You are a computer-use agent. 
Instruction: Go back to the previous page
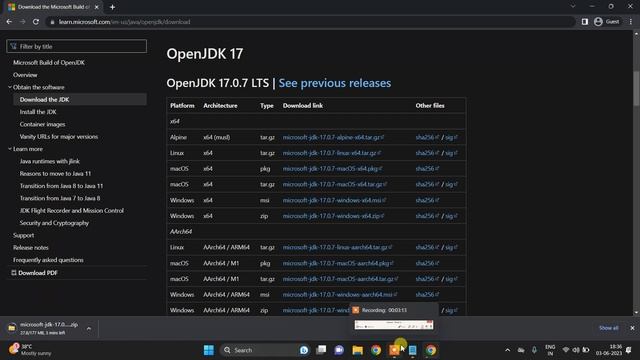[9, 22]
